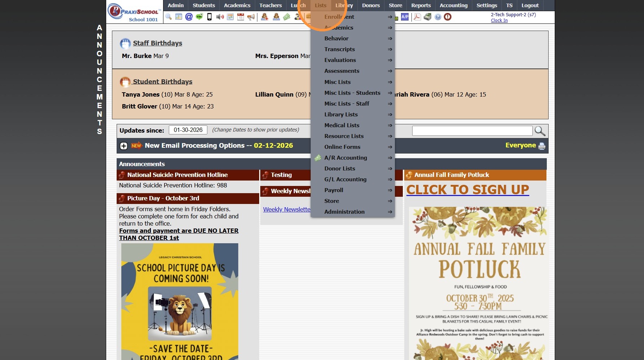
Task: Expand the Transcripts submenu
Action: coord(353,49)
